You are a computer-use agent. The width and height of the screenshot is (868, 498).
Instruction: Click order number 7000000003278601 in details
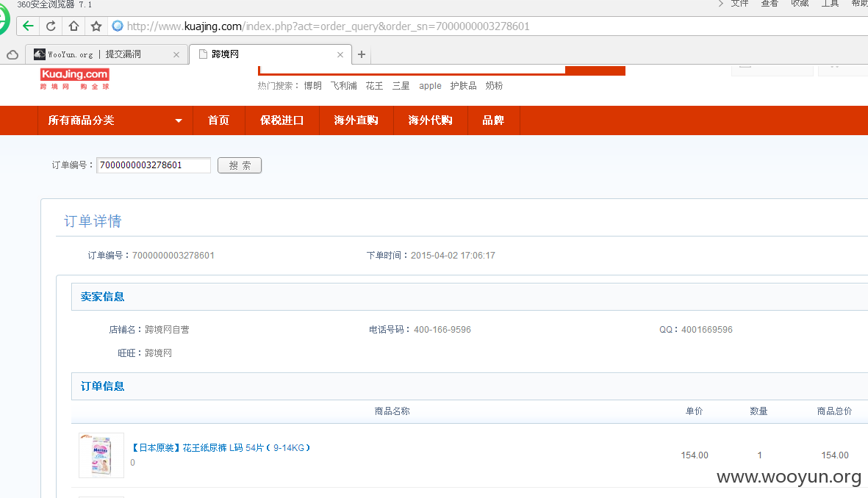pos(173,256)
